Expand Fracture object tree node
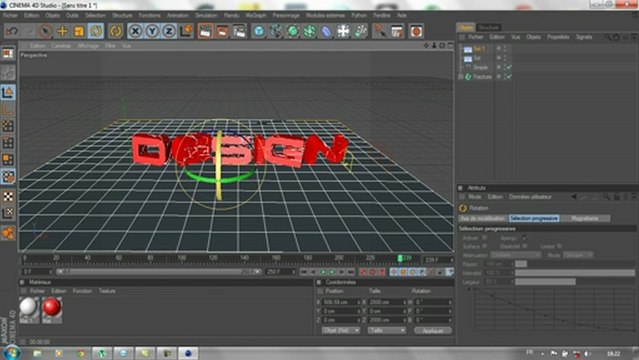Screen dimensions: 639x360 pos(461,77)
